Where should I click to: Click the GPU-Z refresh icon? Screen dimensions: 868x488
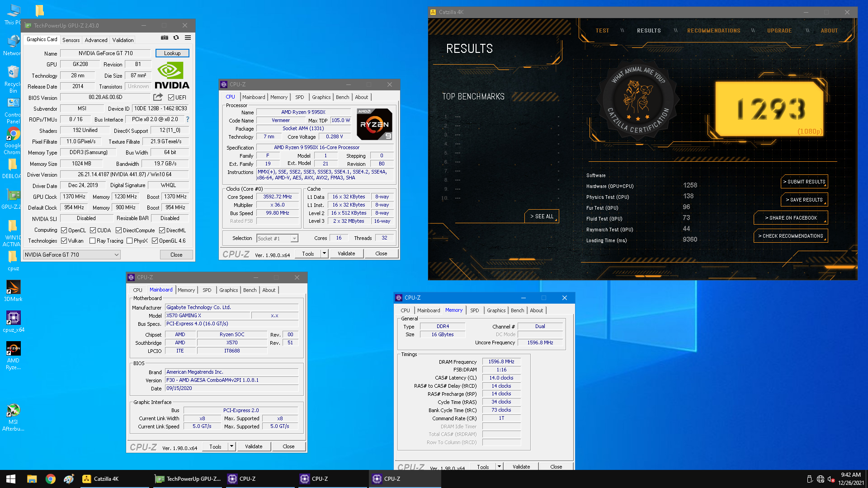pyautogui.click(x=176, y=38)
